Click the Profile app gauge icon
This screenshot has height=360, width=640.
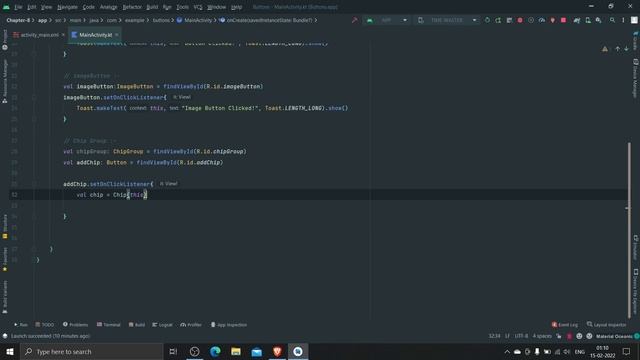tap(542, 20)
